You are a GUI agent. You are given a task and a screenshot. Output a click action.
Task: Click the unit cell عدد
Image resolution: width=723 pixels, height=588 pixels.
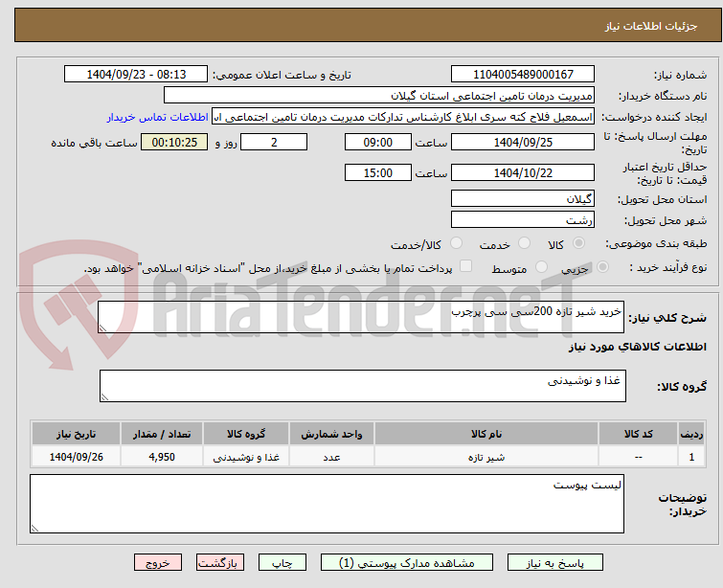pos(331,457)
